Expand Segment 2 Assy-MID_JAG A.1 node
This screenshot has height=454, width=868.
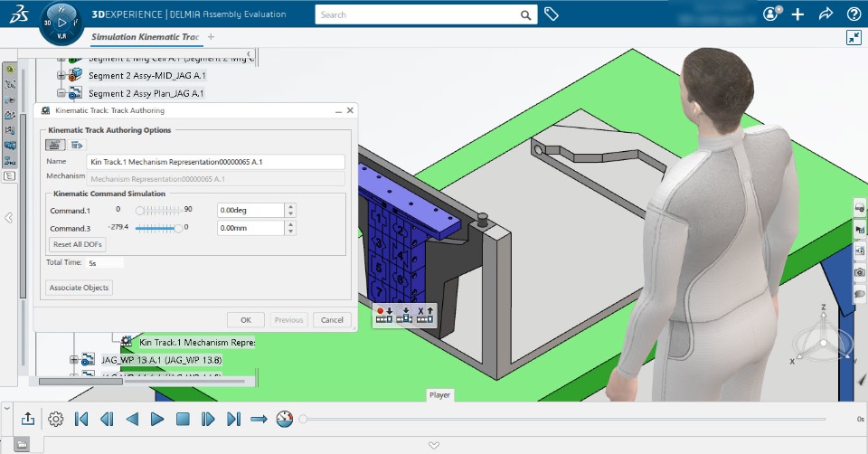(61, 75)
